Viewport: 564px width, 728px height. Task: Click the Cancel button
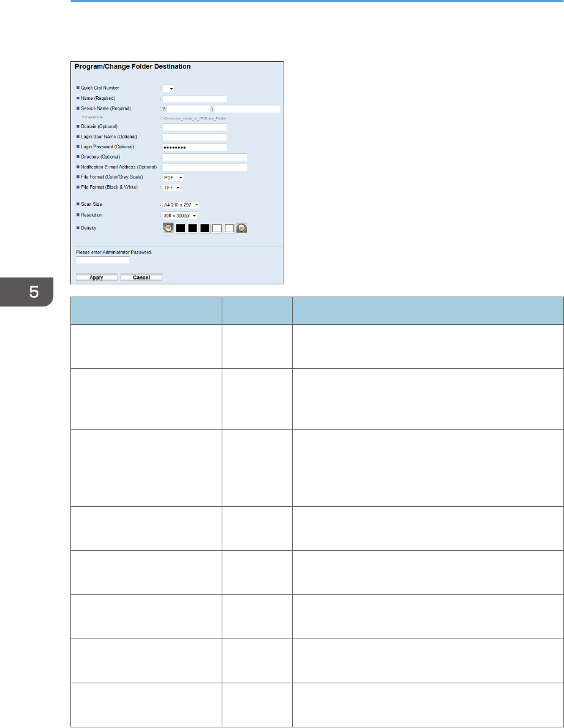pyautogui.click(x=141, y=278)
